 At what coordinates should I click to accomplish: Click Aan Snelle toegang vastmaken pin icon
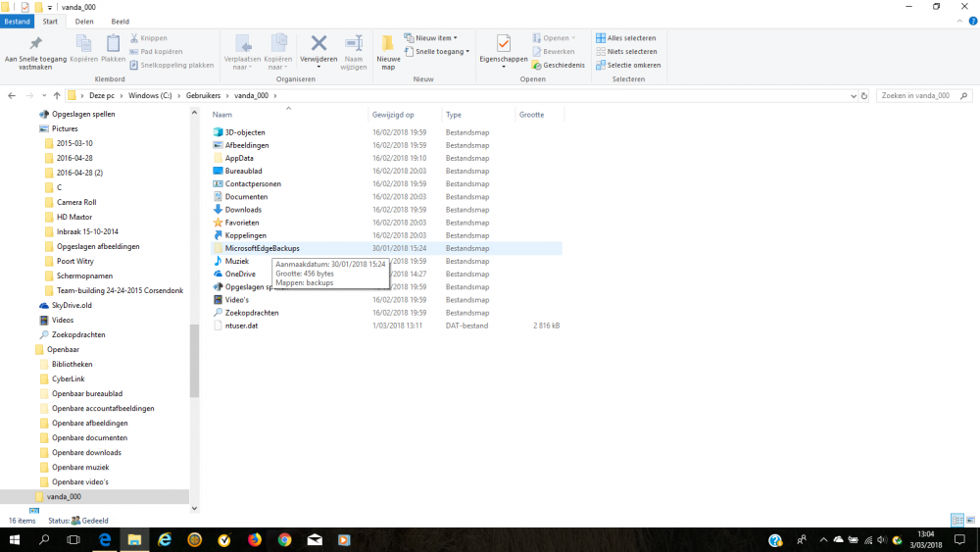[36, 47]
